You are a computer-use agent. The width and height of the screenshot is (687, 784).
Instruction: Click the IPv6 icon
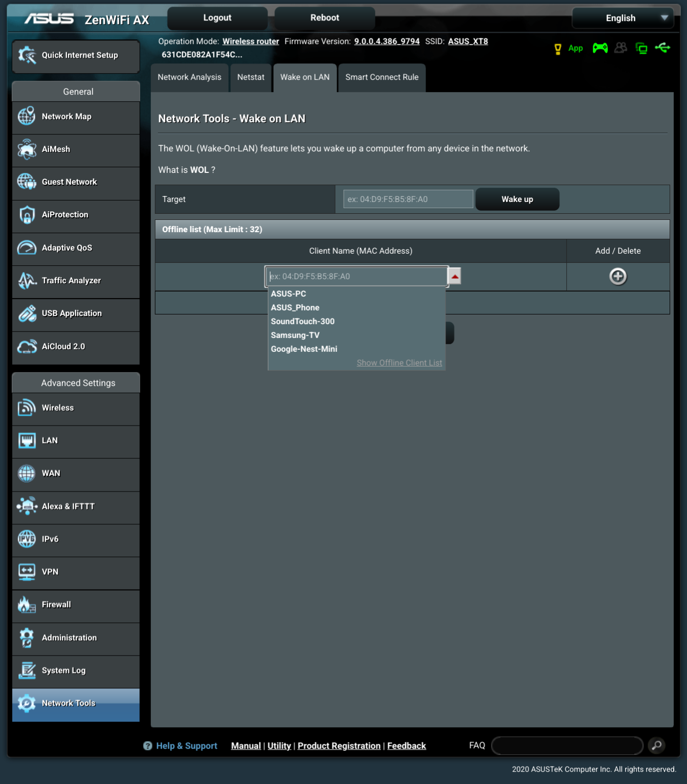pyautogui.click(x=27, y=539)
